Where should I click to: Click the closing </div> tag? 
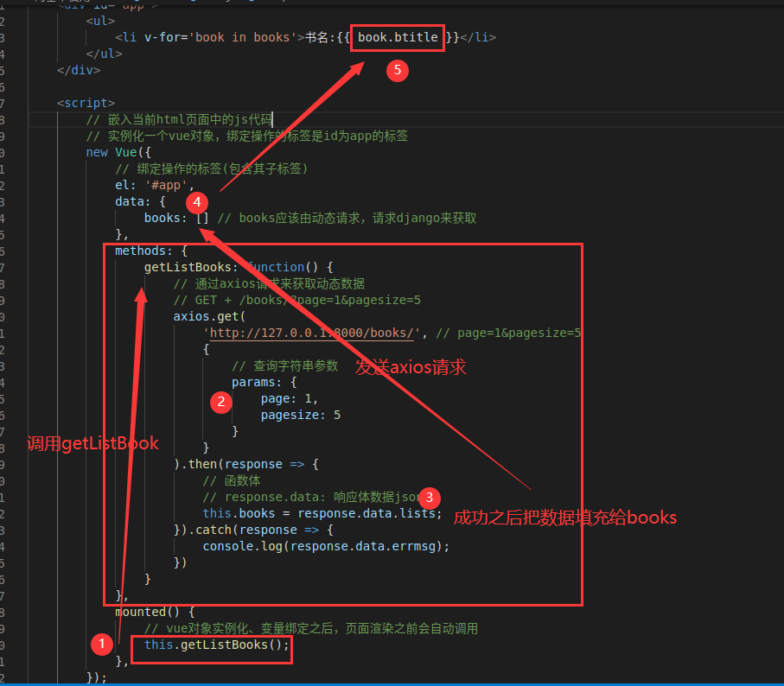click(x=79, y=71)
